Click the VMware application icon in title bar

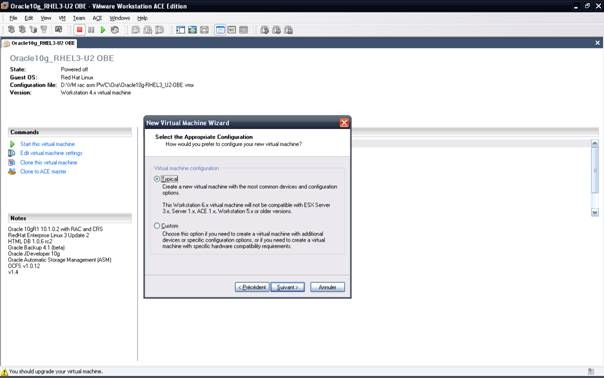coord(5,6)
